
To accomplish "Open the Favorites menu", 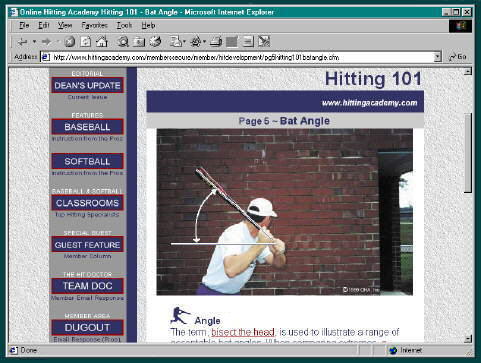I will click(94, 26).
